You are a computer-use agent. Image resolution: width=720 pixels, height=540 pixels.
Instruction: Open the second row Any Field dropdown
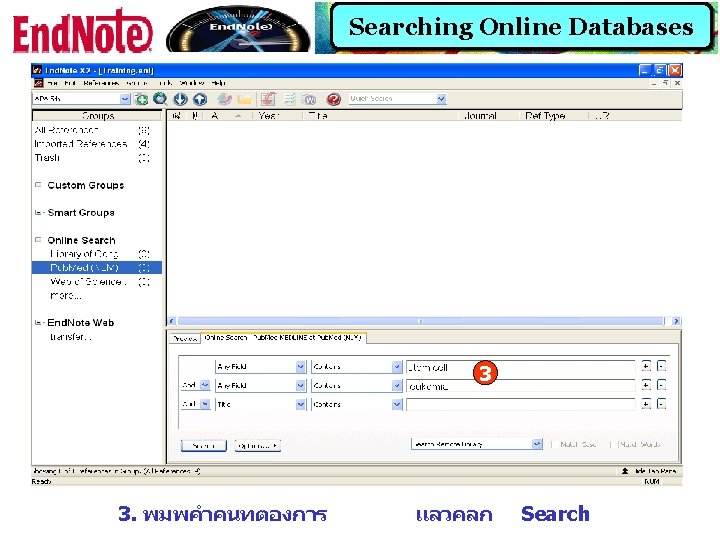pos(300,385)
